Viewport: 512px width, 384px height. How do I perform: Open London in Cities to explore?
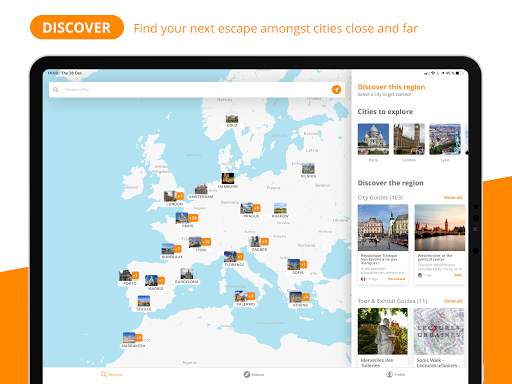point(409,142)
